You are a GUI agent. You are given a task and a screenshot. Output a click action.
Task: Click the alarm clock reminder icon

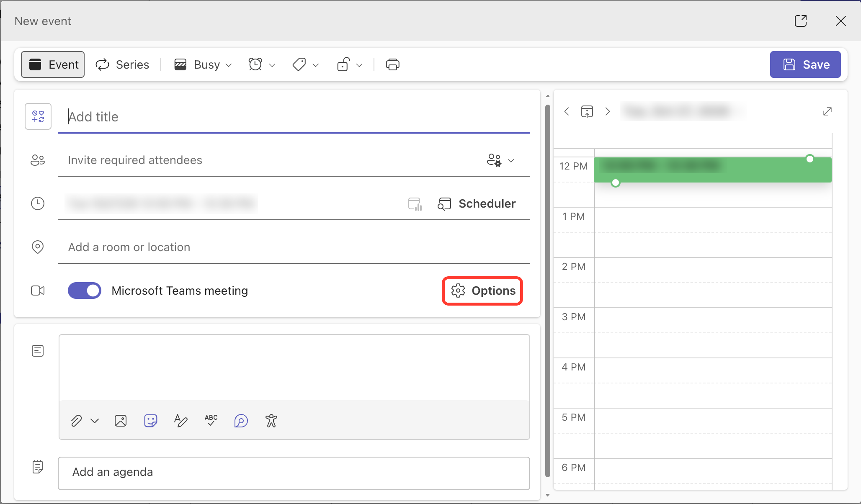(255, 64)
